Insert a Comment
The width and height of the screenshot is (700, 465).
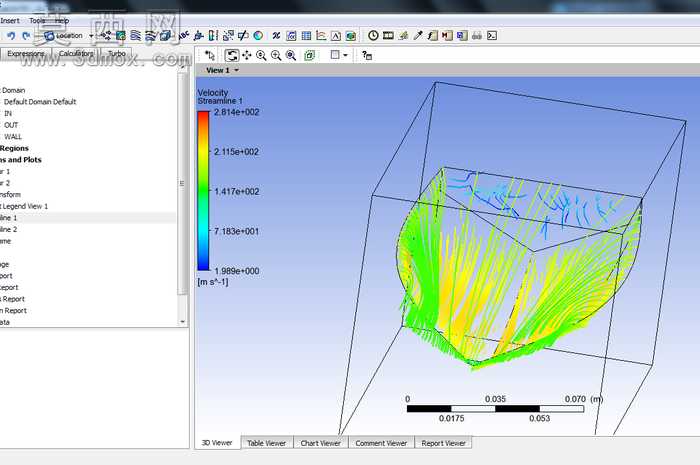tap(336, 36)
